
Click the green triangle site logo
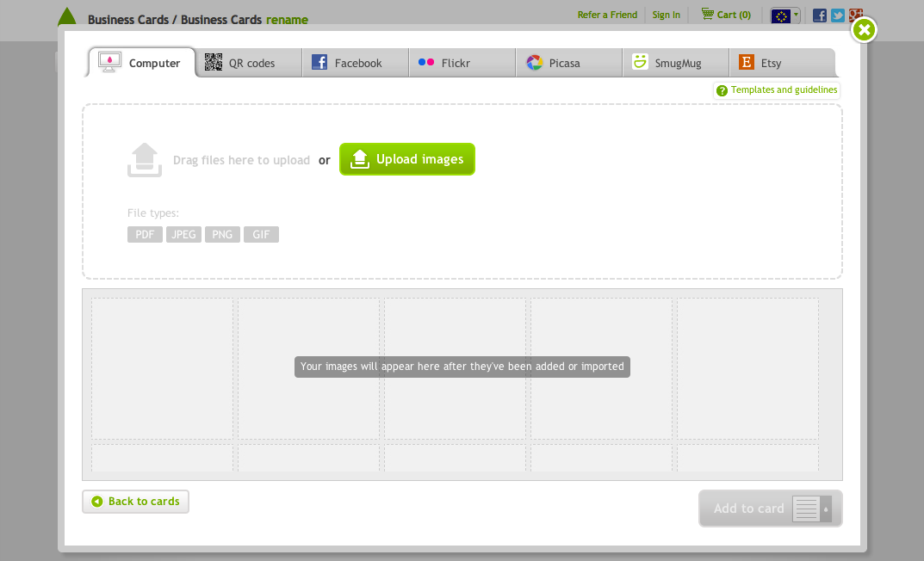[66, 15]
